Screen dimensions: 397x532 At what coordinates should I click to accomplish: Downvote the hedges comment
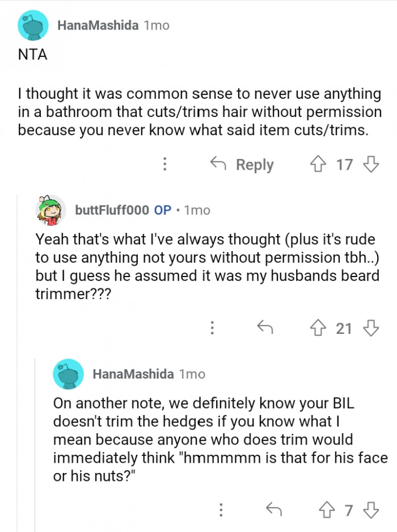[371, 510]
